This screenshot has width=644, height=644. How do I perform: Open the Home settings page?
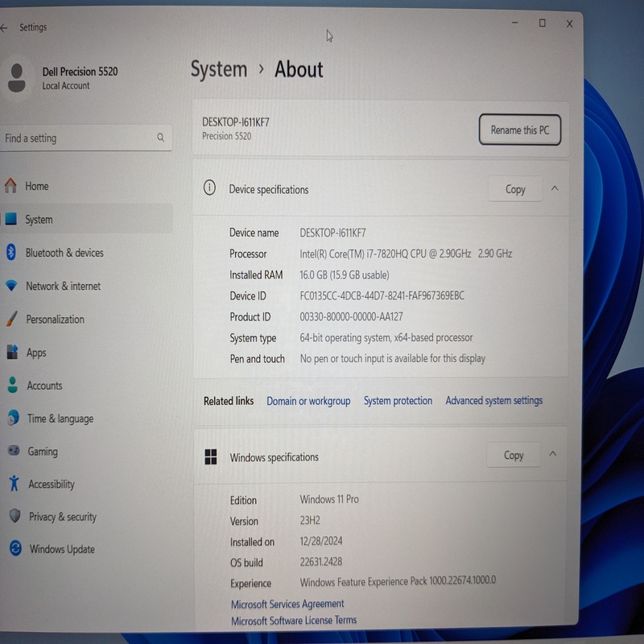[x=86, y=186]
